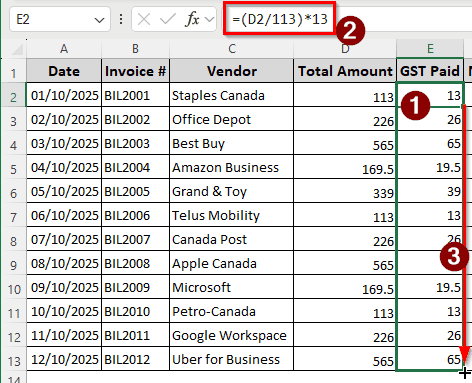This screenshot has height=383, width=472.
Task: Click the Vendor header cell
Action: pos(232,71)
